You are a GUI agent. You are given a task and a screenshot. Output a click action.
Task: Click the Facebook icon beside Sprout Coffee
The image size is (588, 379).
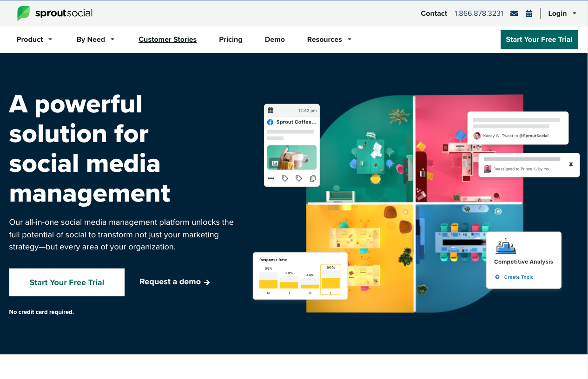click(270, 122)
